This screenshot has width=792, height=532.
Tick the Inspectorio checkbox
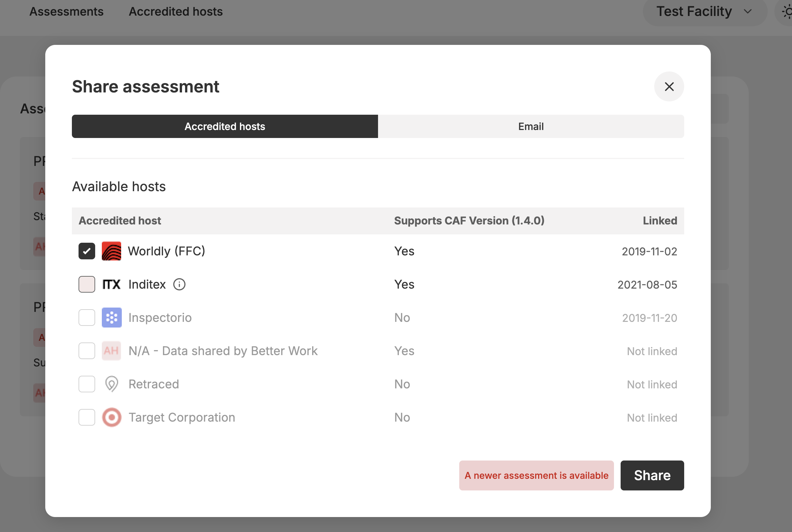[87, 318]
